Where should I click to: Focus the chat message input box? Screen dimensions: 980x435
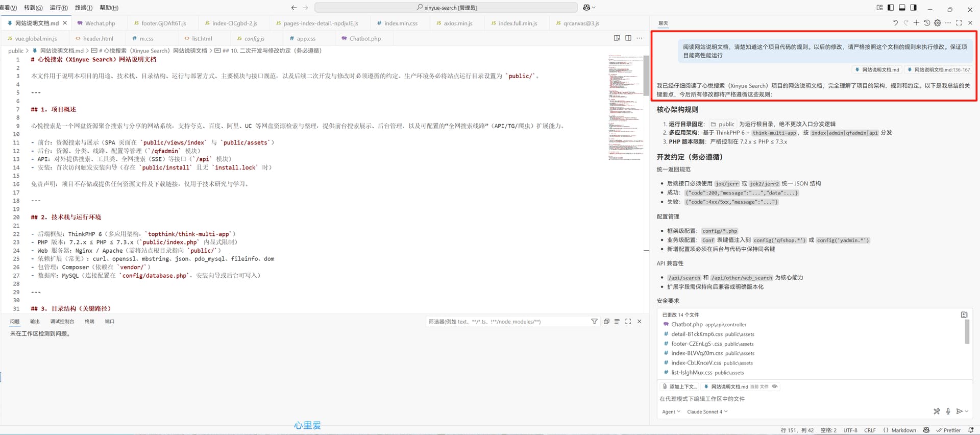pyautogui.click(x=814, y=399)
